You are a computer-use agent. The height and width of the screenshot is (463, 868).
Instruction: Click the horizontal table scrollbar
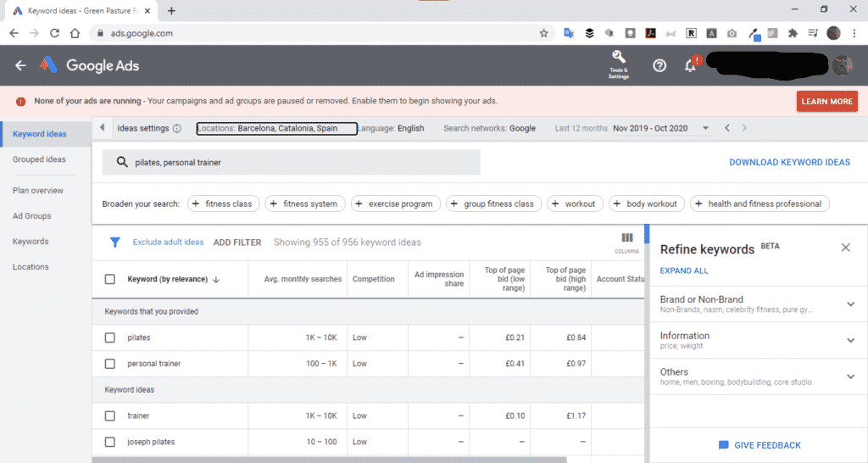330,460
